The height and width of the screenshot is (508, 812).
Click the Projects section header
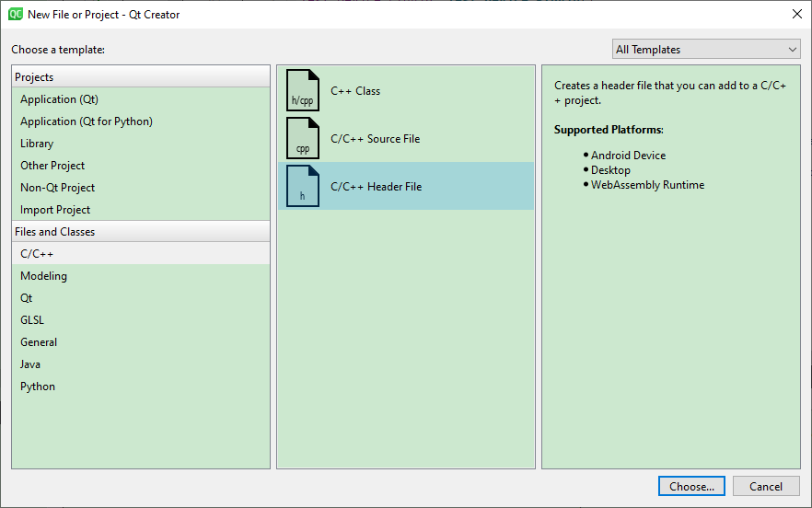[140, 76]
